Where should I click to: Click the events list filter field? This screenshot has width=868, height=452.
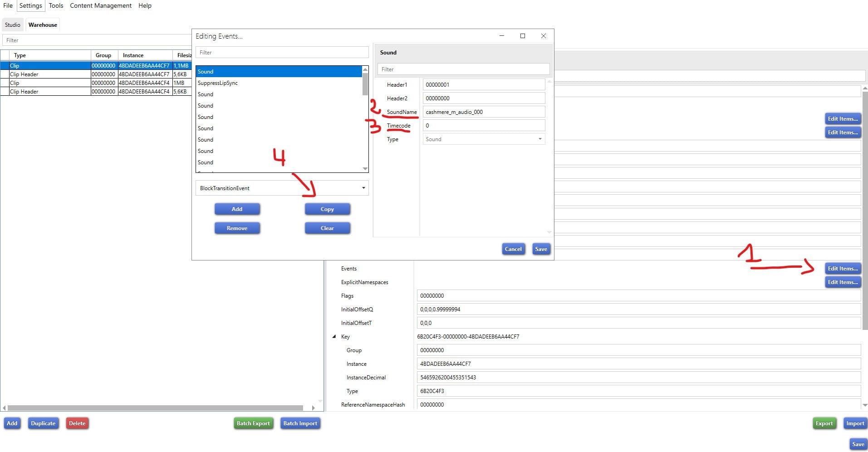[x=282, y=53]
